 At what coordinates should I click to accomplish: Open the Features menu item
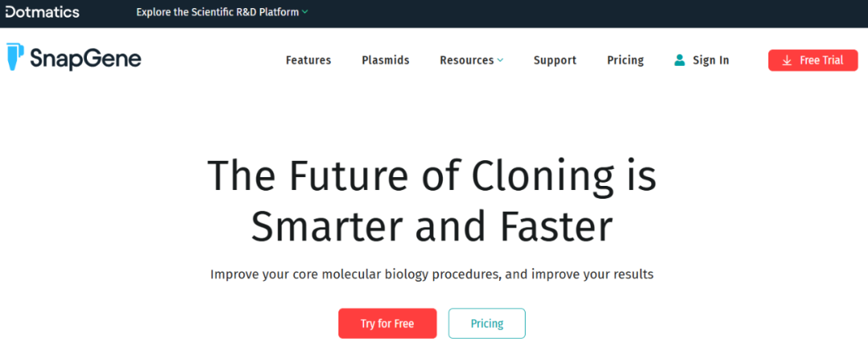point(309,60)
